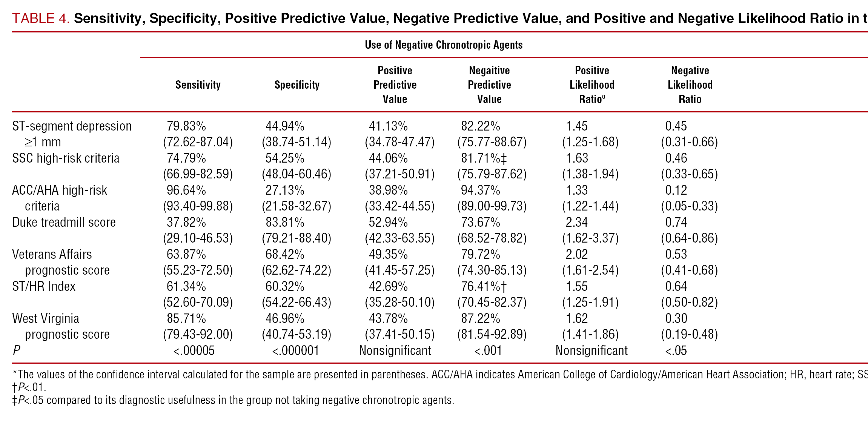Click the 96.64% sensitivity value

pos(186,190)
